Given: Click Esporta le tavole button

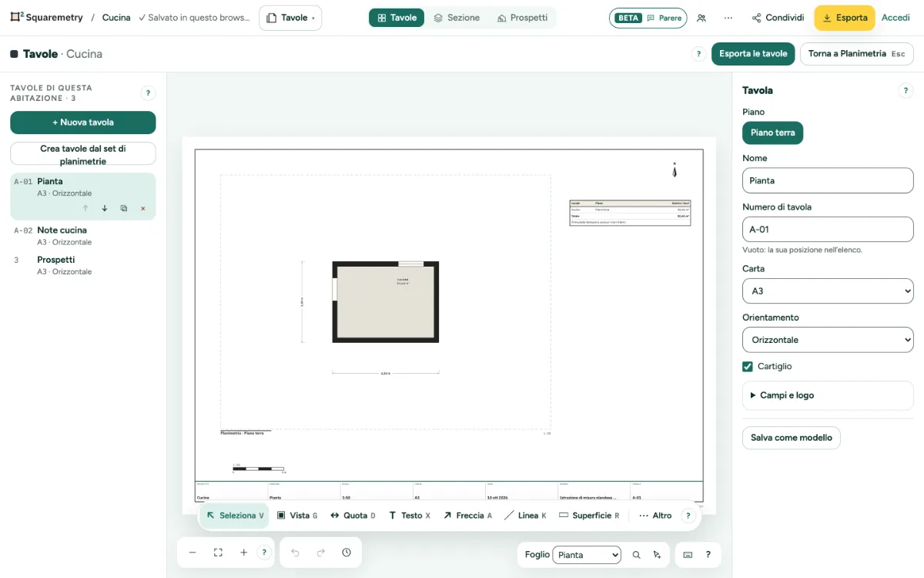Looking at the screenshot, I should 753,54.
